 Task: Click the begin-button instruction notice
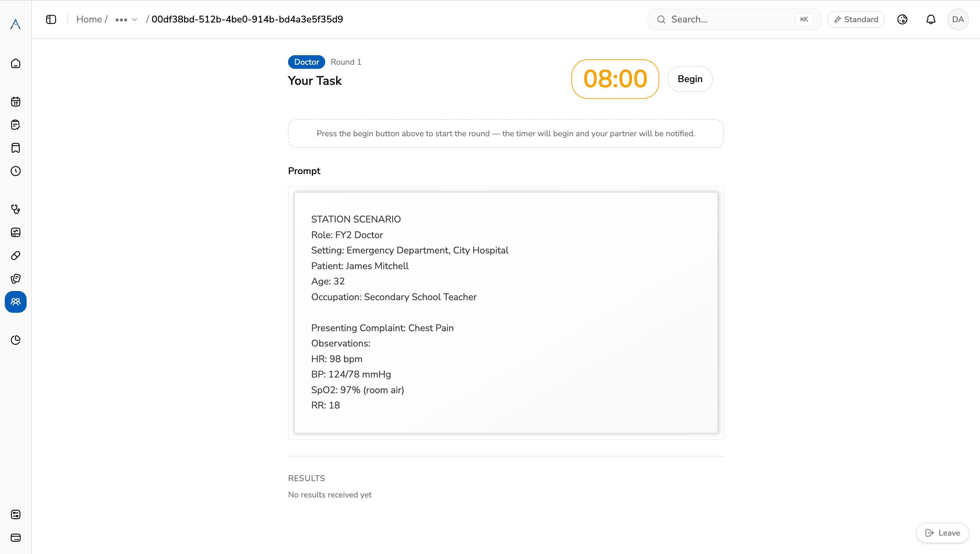(506, 134)
